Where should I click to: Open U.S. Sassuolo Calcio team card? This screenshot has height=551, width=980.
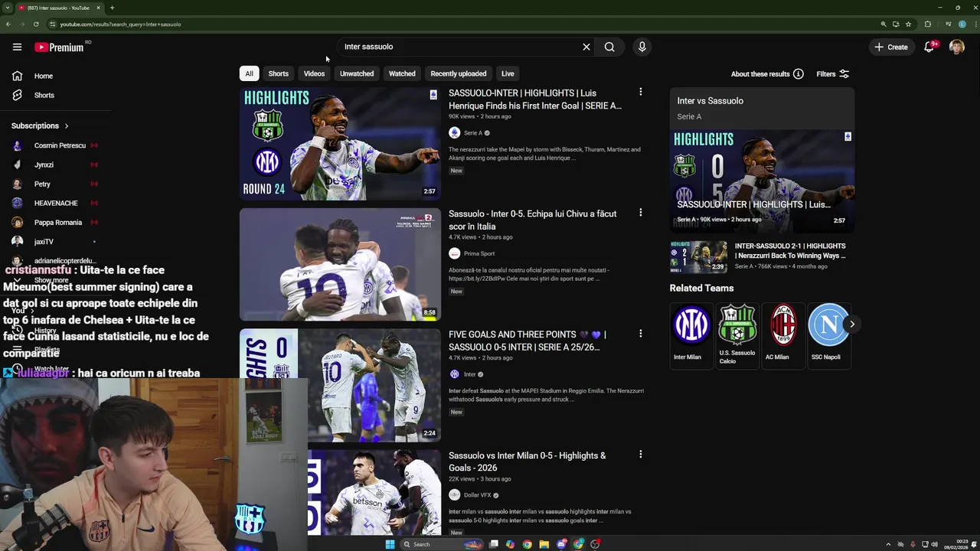coord(737,335)
